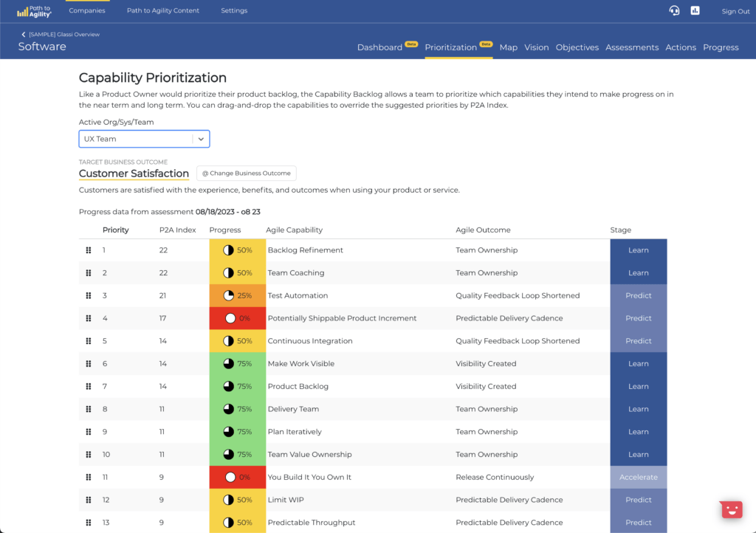Grab drag handle for Potentially Shippable Product Increment

pyautogui.click(x=89, y=318)
